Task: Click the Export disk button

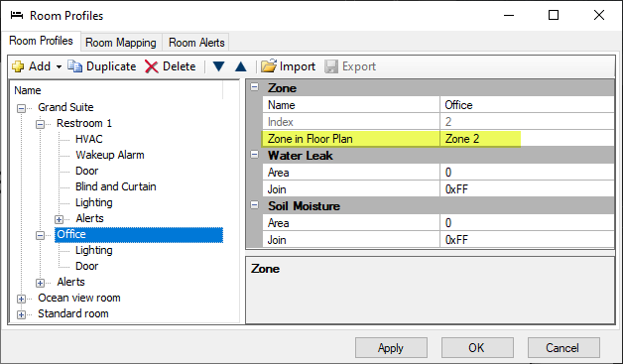Action: click(x=350, y=66)
